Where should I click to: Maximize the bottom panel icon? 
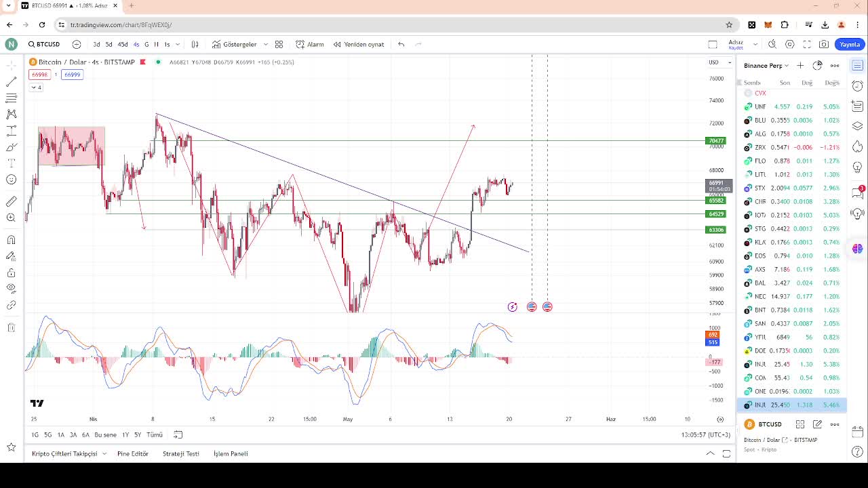pos(726,453)
